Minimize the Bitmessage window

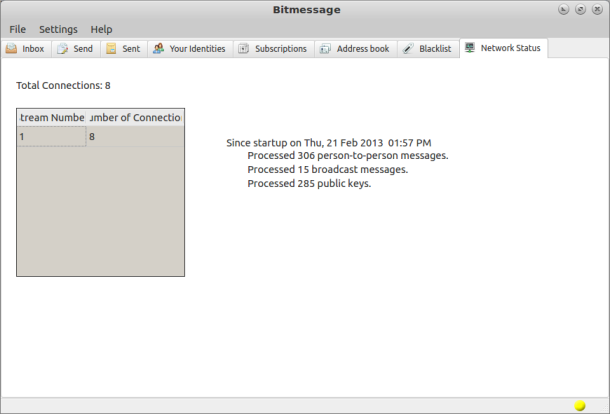pos(563,9)
